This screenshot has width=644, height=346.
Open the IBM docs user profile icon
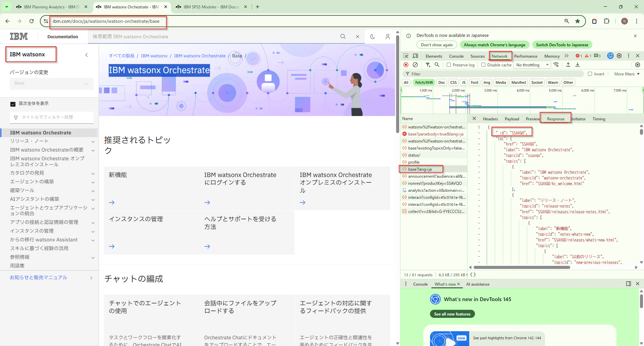pos(388,37)
